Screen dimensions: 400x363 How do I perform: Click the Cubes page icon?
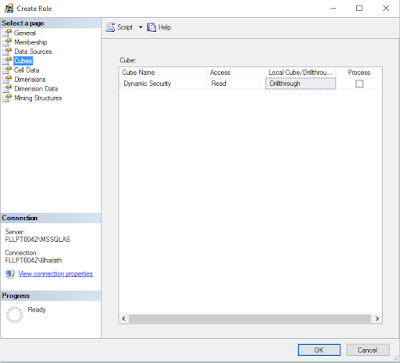pyautogui.click(x=7, y=61)
